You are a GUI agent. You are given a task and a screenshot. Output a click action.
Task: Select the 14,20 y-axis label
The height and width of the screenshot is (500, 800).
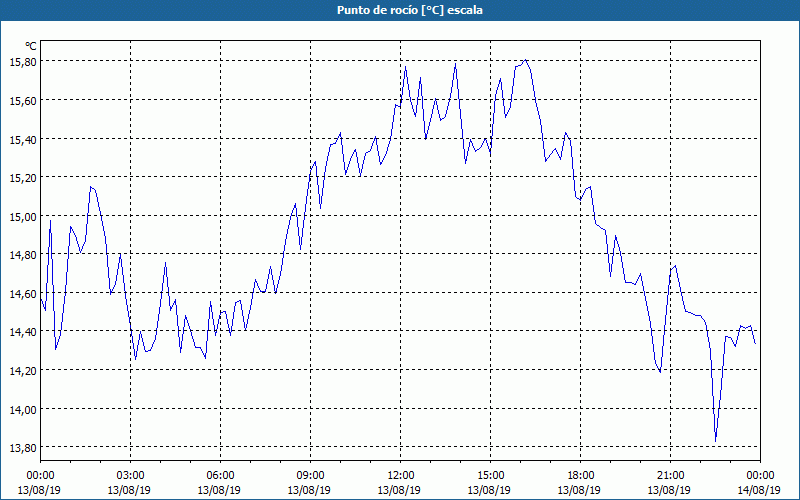23,370
